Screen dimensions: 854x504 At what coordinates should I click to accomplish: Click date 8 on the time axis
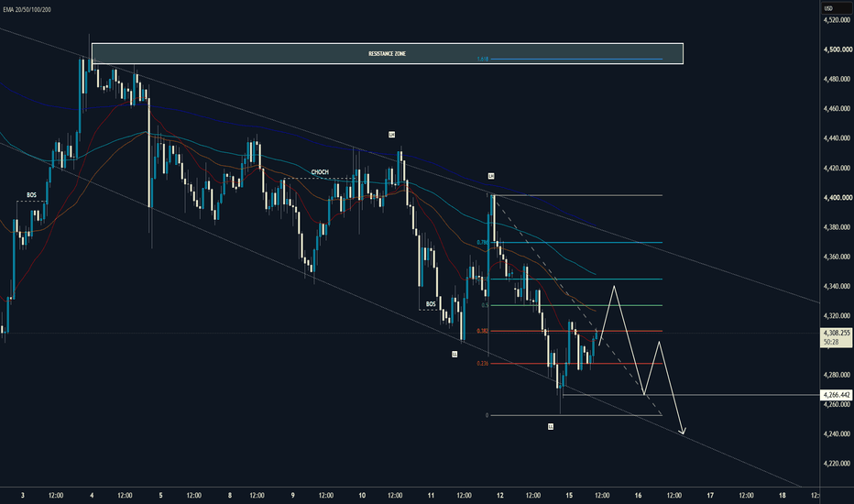click(x=230, y=495)
